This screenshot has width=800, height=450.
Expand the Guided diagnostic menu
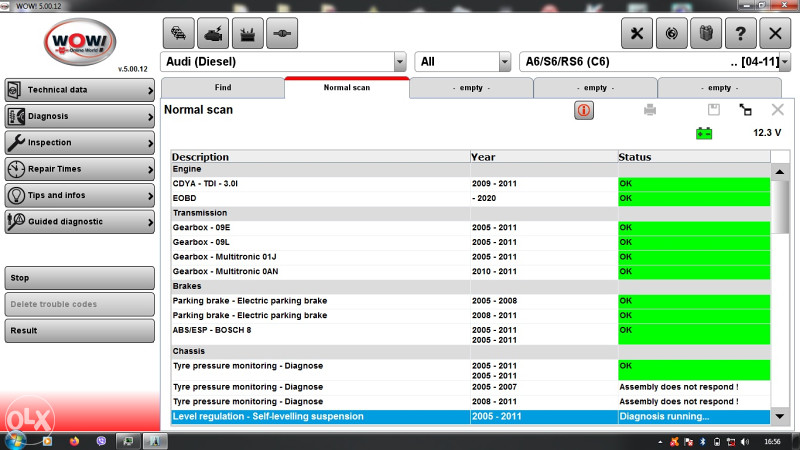80,222
